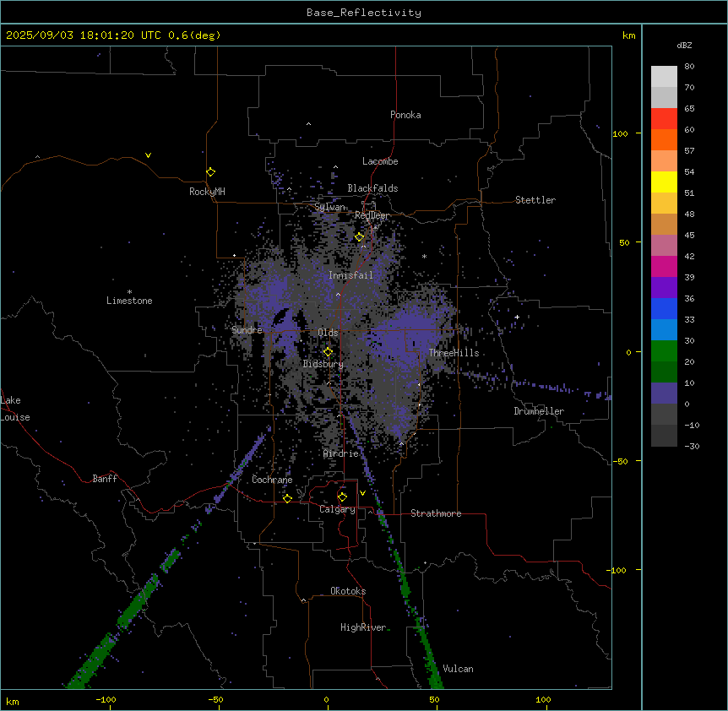Click the dBZ legend heading
This screenshot has width=728, height=711.
(x=684, y=45)
